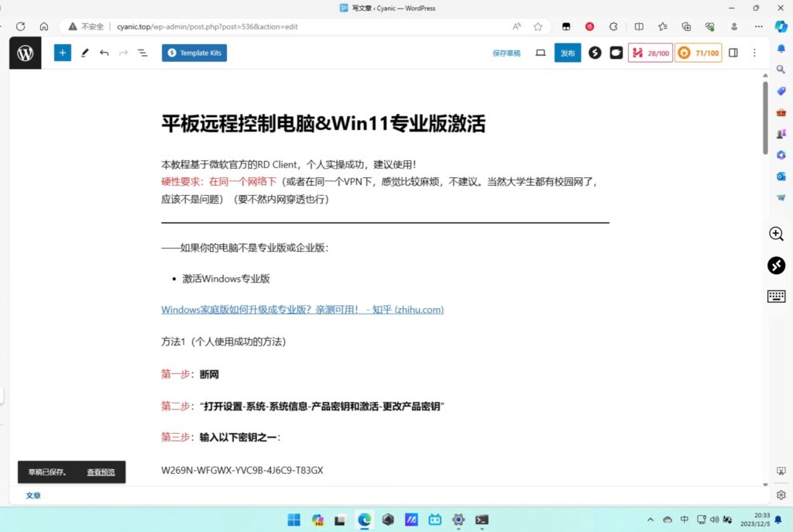Click 查看预览 in the saved notice
793x532 pixels.
tap(101, 472)
